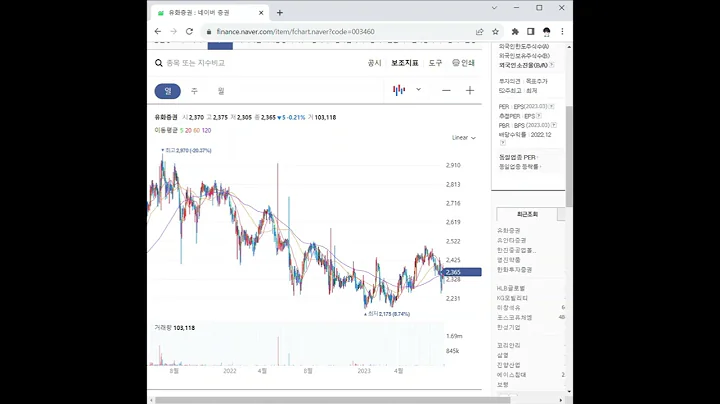Click the vertical scrollbar thumb
The width and height of the screenshot is (720, 404).
(569, 156)
